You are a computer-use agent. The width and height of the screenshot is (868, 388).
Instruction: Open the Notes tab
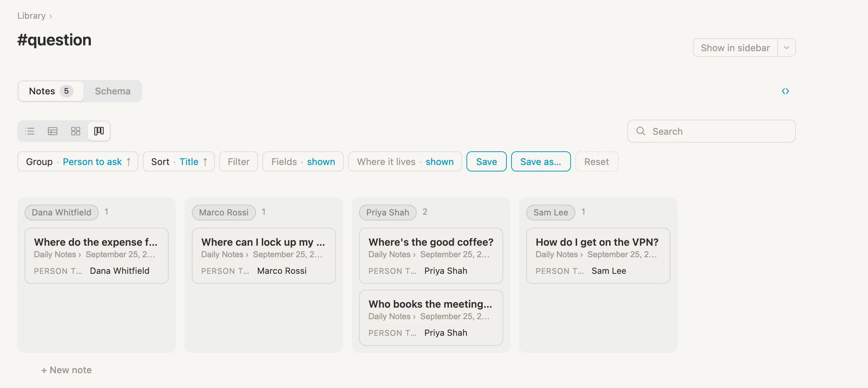51,91
